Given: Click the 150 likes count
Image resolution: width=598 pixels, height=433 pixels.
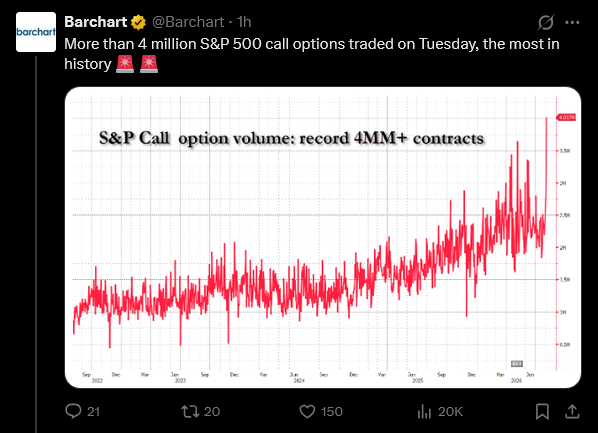Looking at the screenshot, I should [x=331, y=412].
